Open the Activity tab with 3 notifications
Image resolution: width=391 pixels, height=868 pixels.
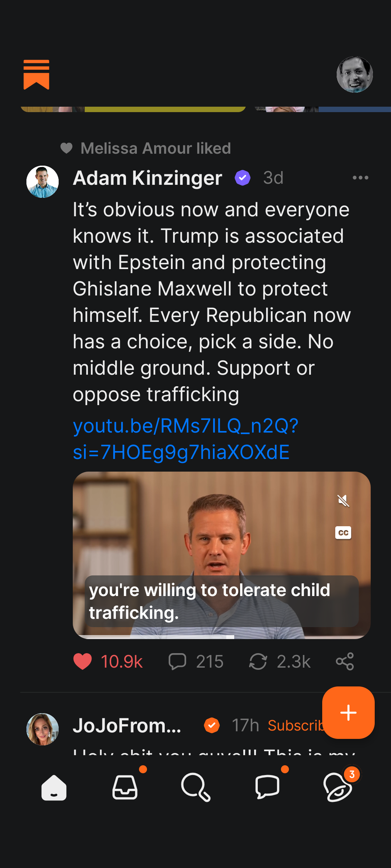click(338, 787)
